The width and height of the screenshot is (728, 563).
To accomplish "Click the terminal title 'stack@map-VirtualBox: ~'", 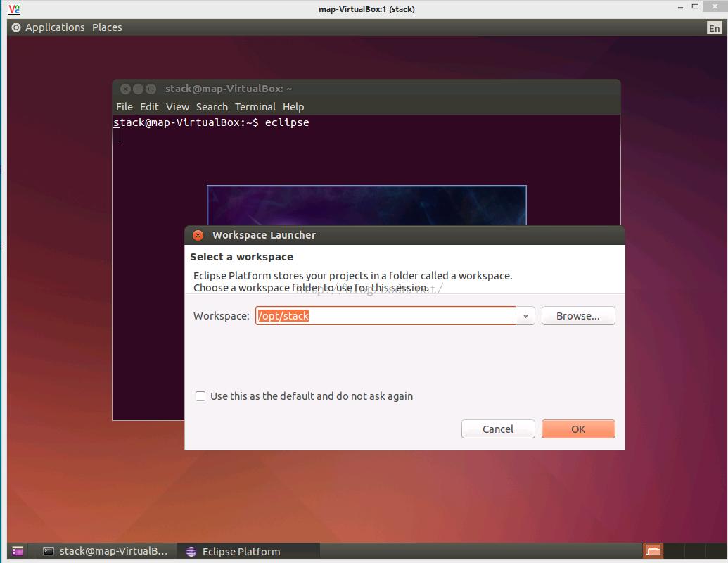I will coord(229,89).
